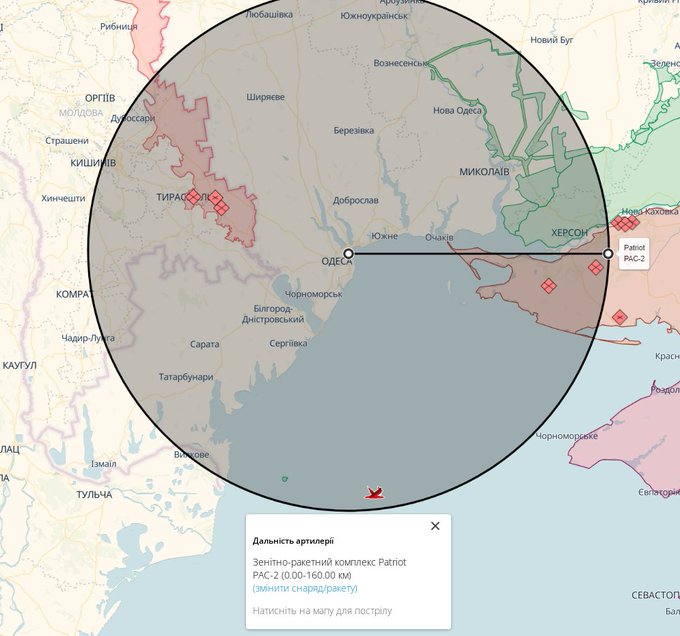
Task: Click the Вознесенськ town label
Action: click(x=401, y=63)
